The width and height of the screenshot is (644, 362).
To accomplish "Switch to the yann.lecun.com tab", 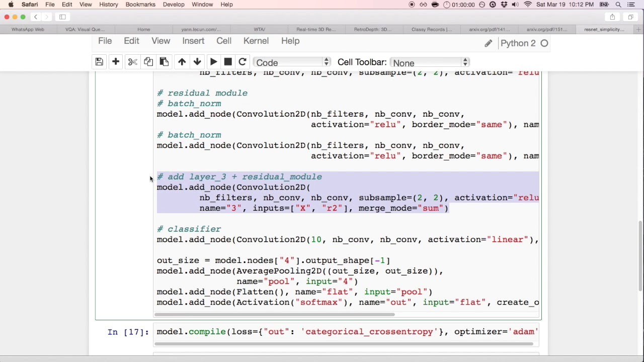I will (201, 29).
